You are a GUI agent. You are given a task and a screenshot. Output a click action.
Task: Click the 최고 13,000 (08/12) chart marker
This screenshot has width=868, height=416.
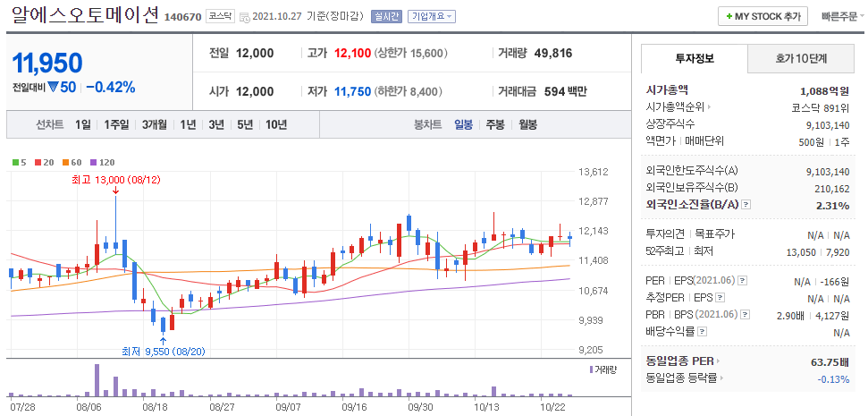tap(114, 180)
